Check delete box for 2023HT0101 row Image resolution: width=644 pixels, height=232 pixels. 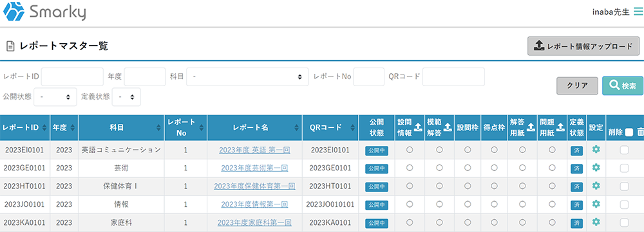click(624, 186)
